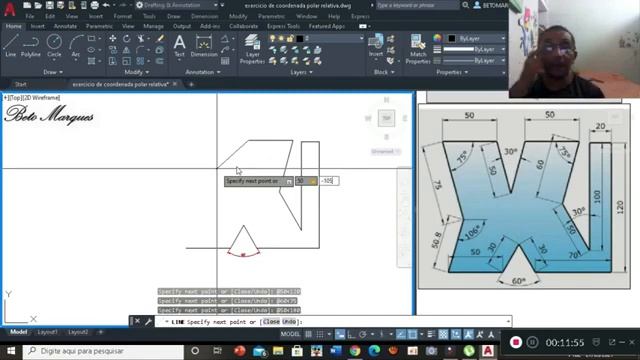Select the Erase tool in Modify panel
Image resolution: width=640 pixels, height=360 pixels.
pos(160,38)
